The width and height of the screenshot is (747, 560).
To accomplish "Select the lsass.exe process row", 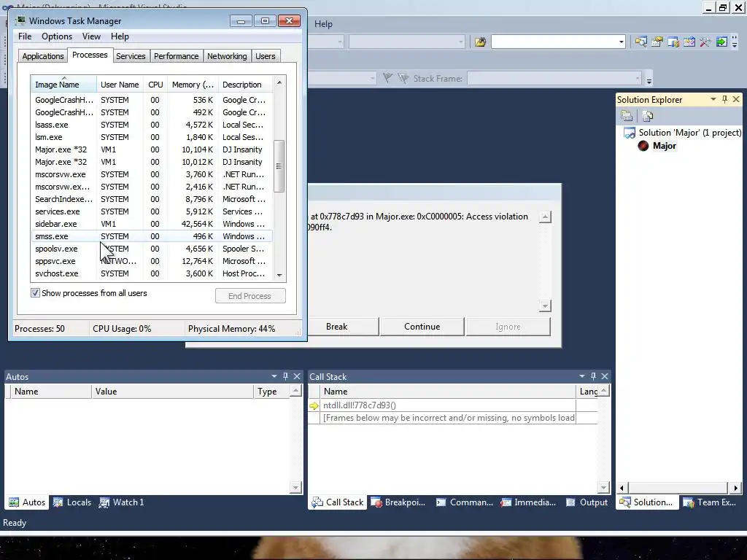I will coord(152,125).
